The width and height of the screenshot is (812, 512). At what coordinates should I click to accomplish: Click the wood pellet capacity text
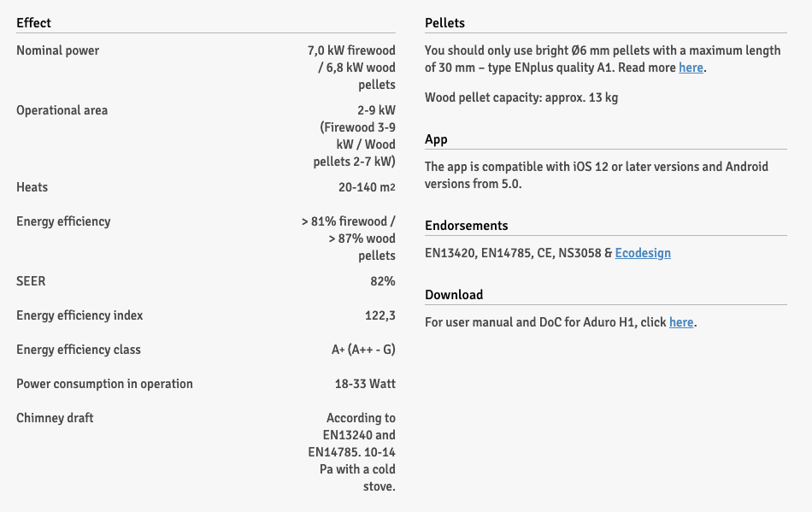click(521, 97)
